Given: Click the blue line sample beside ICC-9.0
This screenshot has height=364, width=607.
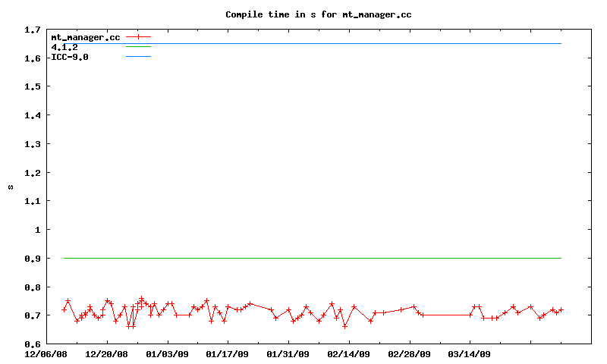Looking at the screenshot, I should pos(138,57).
